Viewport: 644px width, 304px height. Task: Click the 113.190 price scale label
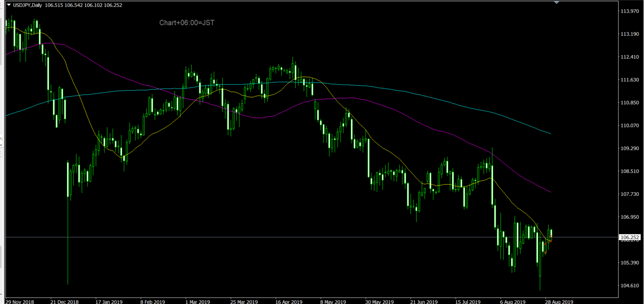tap(630, 34)
